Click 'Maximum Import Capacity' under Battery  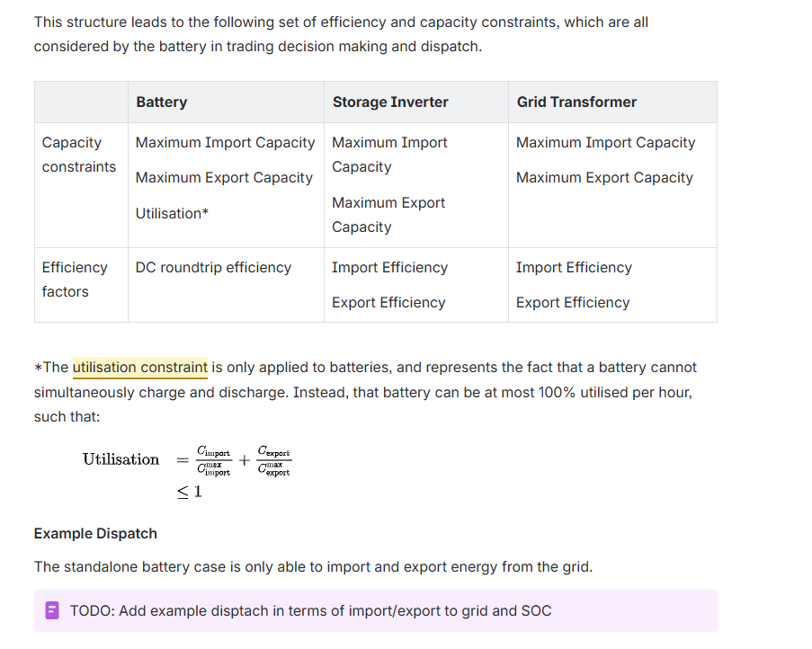tap(226, 142)
